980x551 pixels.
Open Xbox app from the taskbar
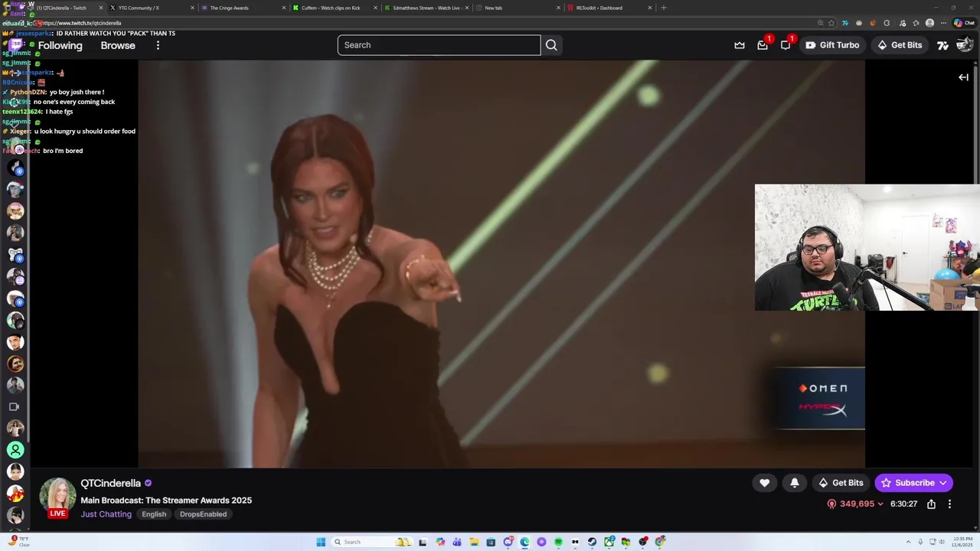(609, 542)
